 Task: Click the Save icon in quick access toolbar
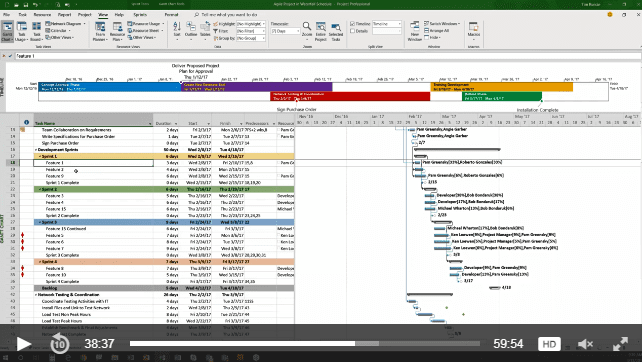(25, 5)
